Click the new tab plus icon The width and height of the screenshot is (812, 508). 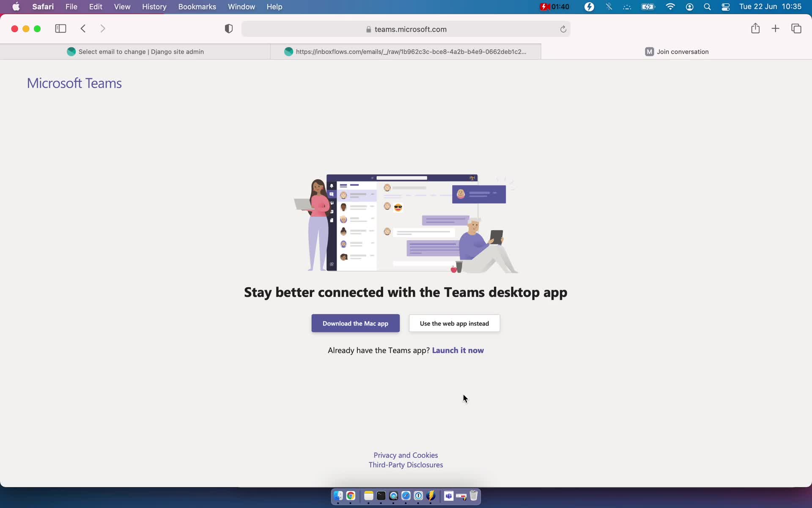coord(775,29)
